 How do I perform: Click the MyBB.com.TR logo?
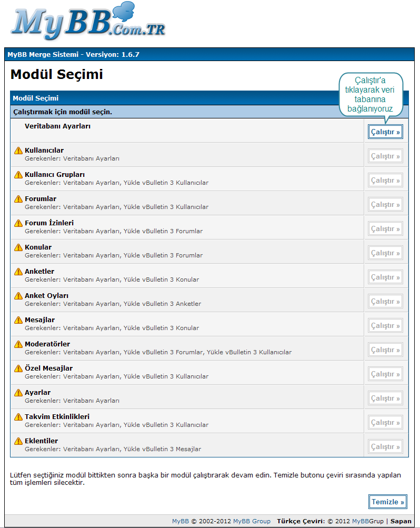coord(88,21)
